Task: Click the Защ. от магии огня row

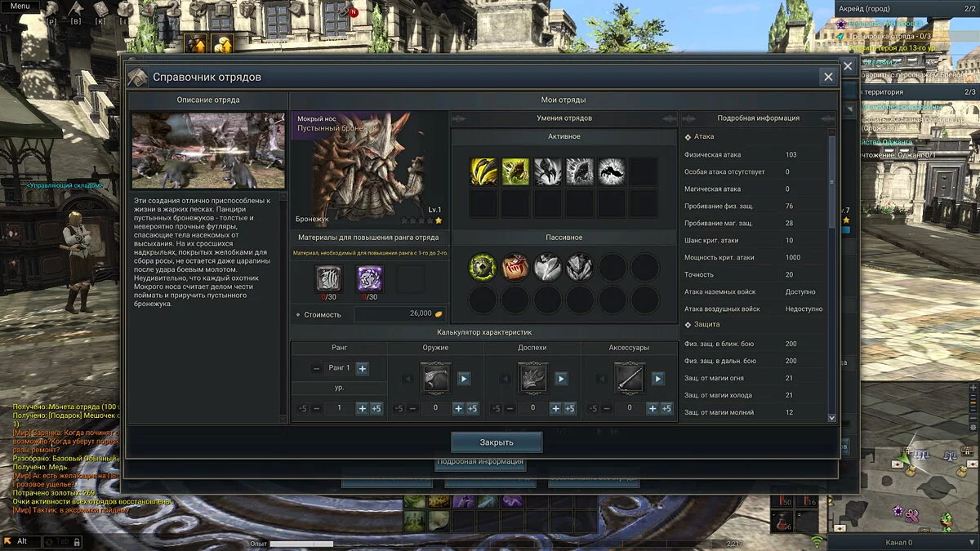Action: coord(755,378)
